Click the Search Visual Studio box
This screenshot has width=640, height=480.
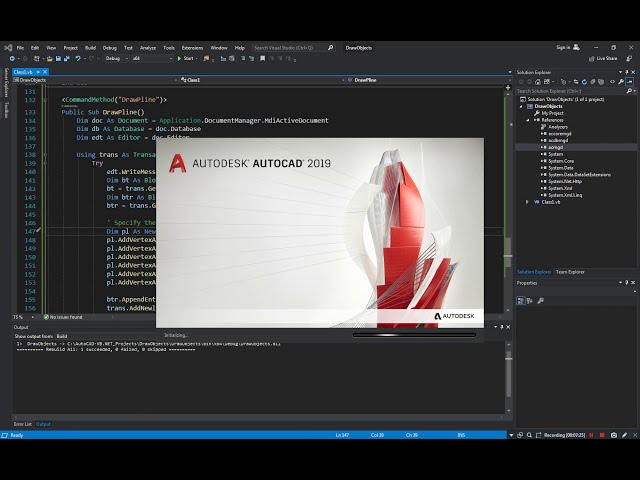tap(285, 47)
